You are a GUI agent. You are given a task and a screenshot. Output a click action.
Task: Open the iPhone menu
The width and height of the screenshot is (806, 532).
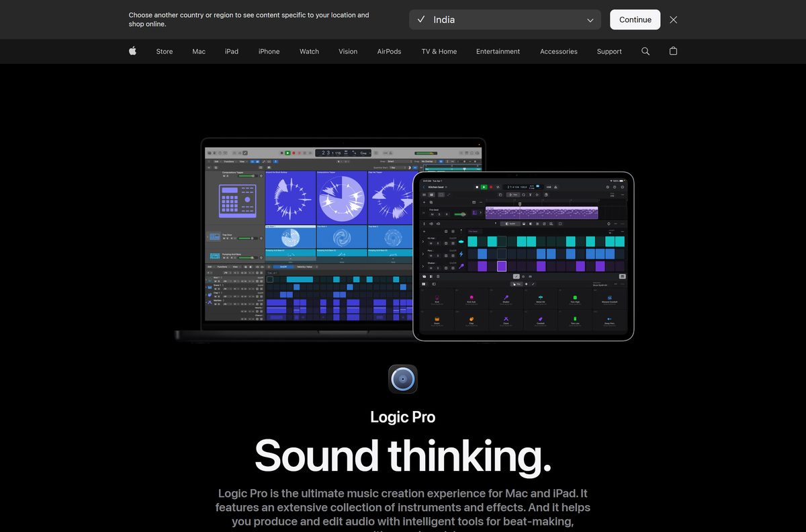tap(269, 51)
